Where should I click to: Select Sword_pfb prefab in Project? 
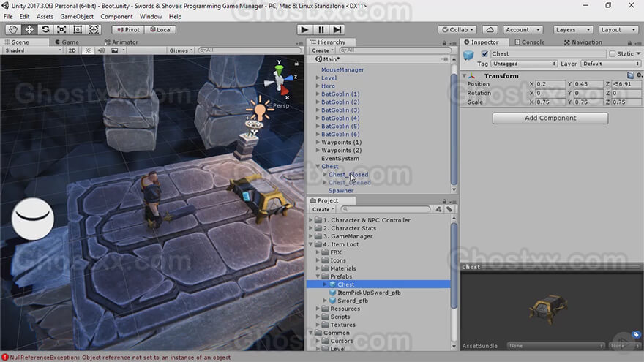[353, 301]
